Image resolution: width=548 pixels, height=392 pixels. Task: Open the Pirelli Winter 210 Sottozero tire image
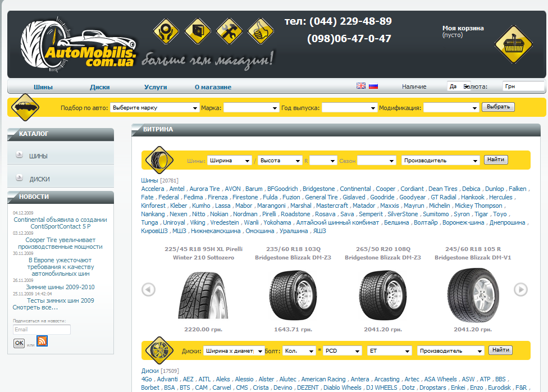(x=203, y=295)
